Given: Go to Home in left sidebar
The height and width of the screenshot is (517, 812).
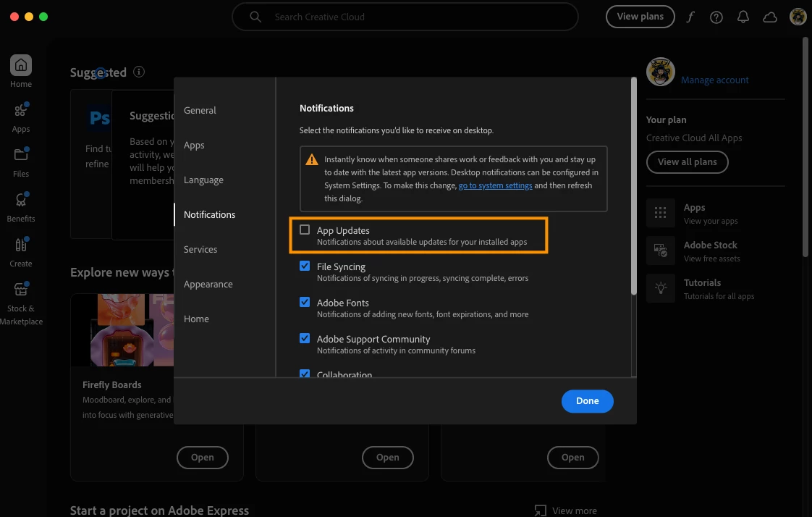Looking at the screenshot, I should coord(21,72).
